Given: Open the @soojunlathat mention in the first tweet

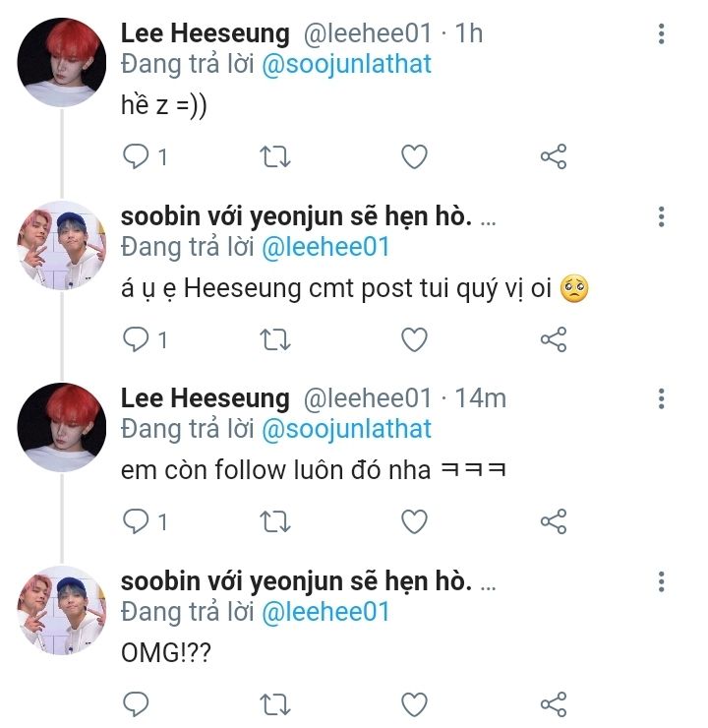Looking at the screenshot, I should tap(346, 64).
